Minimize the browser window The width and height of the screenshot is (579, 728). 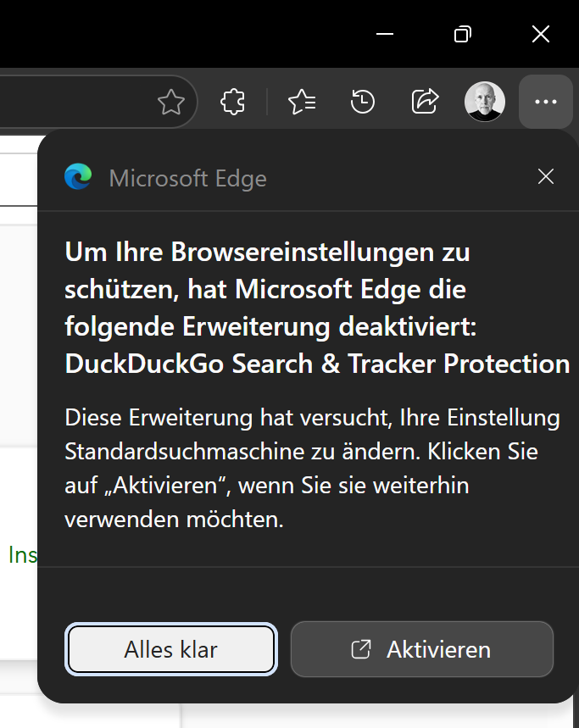click(385, 34)
